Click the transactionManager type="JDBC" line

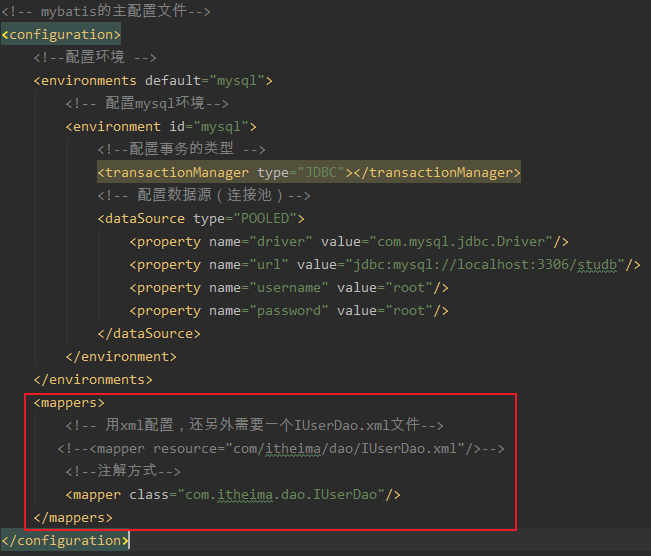click(309, 172)
